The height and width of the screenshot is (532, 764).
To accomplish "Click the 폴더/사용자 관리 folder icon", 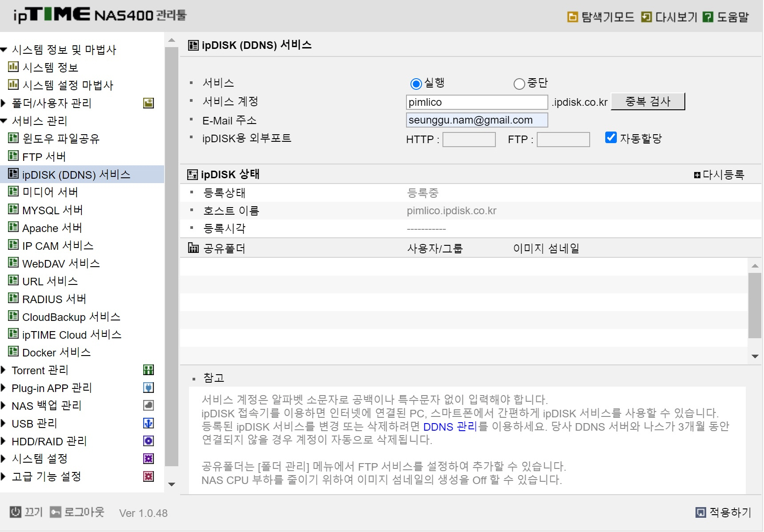I will 149,103.
